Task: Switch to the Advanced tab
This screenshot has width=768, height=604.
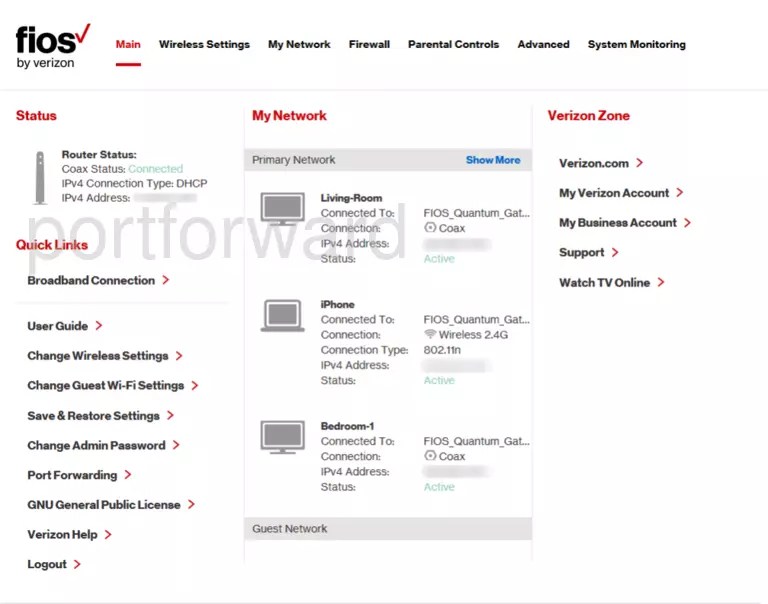Action: pyautogui.click(x=544, y=45)
